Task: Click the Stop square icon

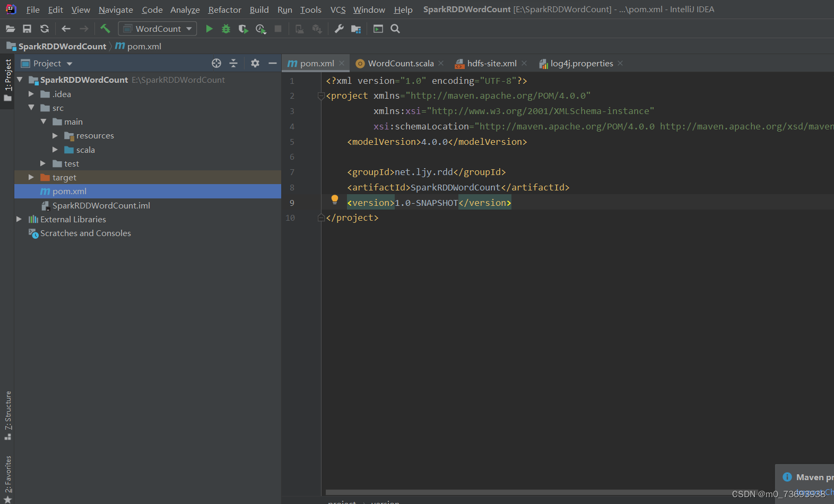Action: (278, 29)
